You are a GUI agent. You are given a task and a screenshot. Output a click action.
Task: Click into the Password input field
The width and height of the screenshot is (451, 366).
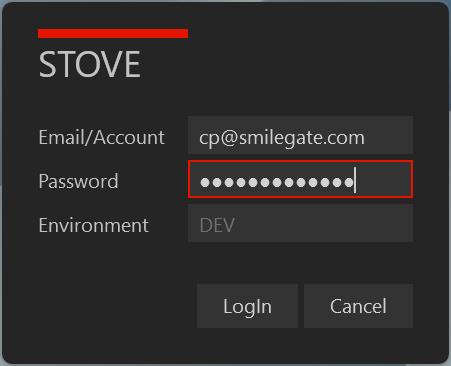[x=300, y=179]
